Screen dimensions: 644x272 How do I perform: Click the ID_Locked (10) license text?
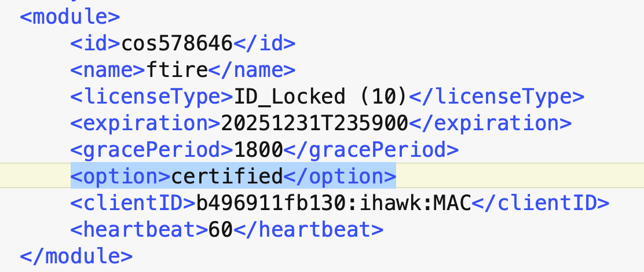click(x=321, y=97)
